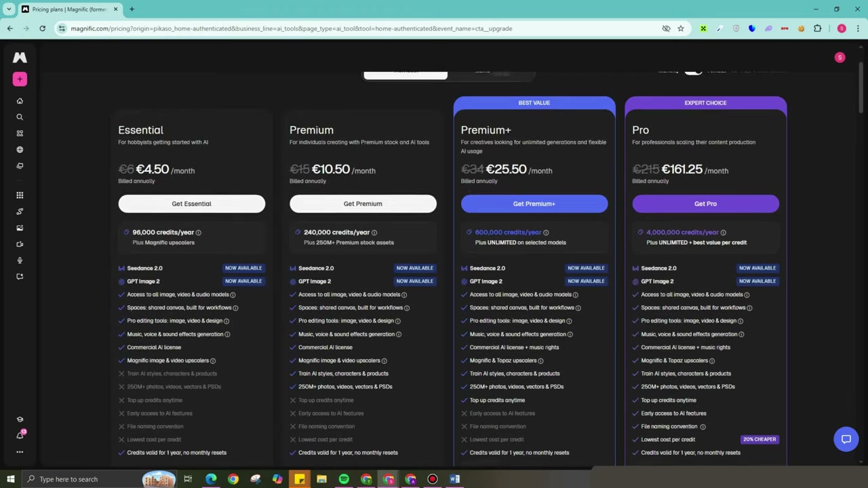Show info for 96,000 credits/year
The image size is (868, 488).
coord(198,232)
